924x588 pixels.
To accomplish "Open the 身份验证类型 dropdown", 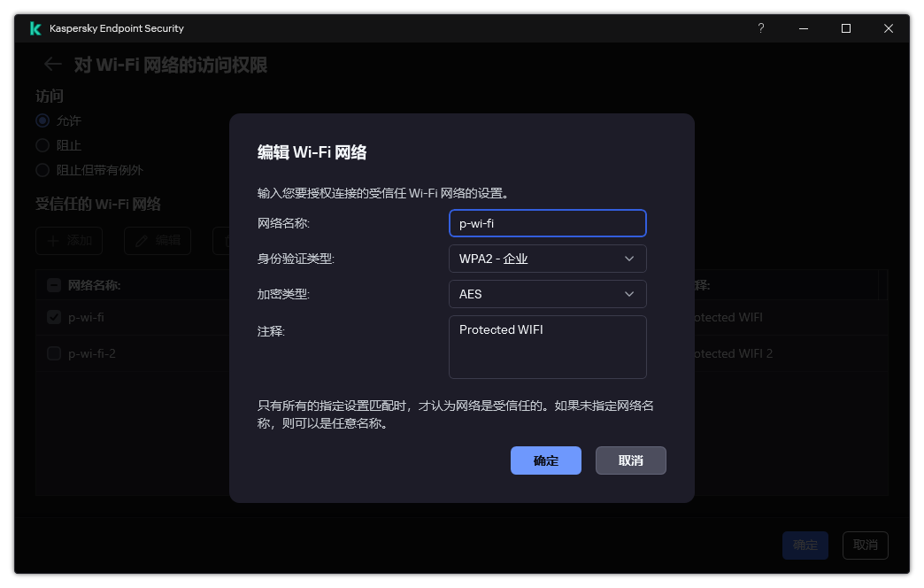I will coord(547,259).
